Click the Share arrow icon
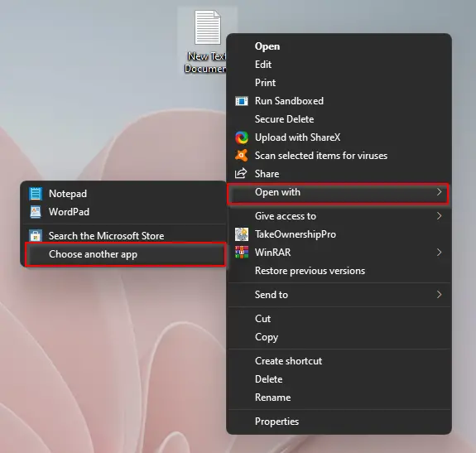 coord(241,173)
